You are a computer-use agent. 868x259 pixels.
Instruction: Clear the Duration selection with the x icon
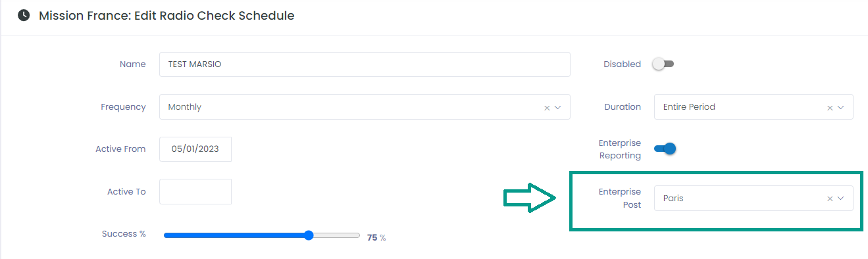click(x=830, y=108)
